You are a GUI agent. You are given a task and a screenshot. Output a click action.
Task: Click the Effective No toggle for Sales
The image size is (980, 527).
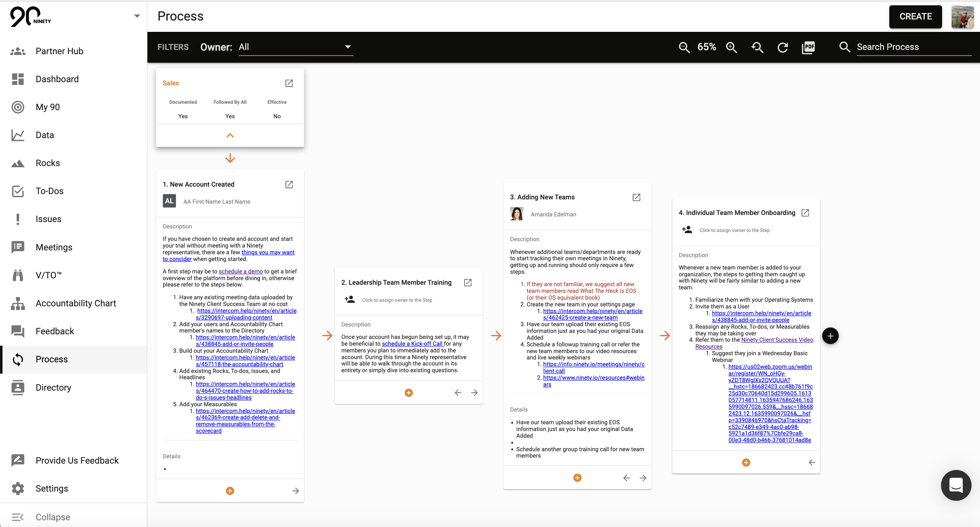click(x=276, y=116)
